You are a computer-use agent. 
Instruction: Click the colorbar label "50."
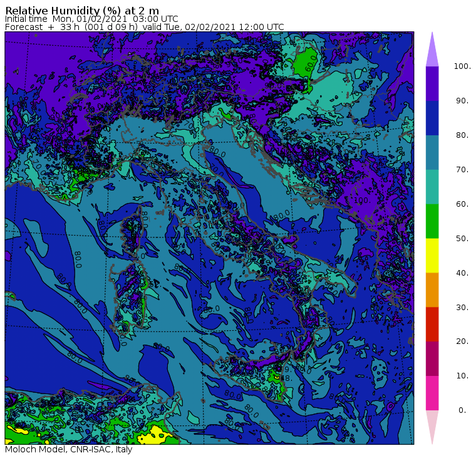pos(462,239)
